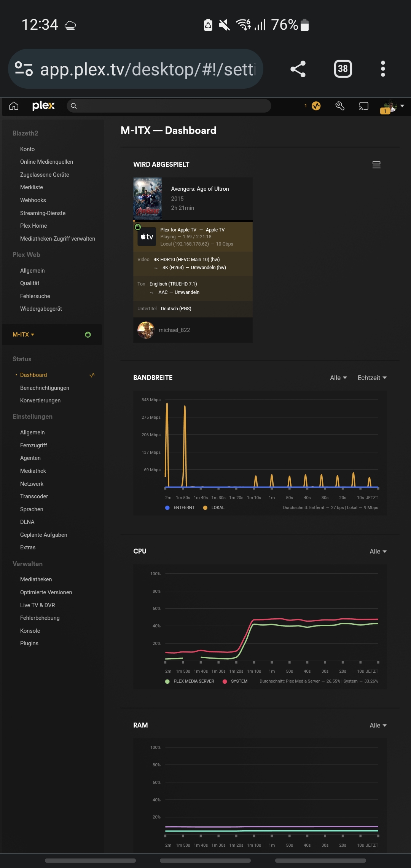Tap the address bar URL app.plex.tv

point(148,69)
